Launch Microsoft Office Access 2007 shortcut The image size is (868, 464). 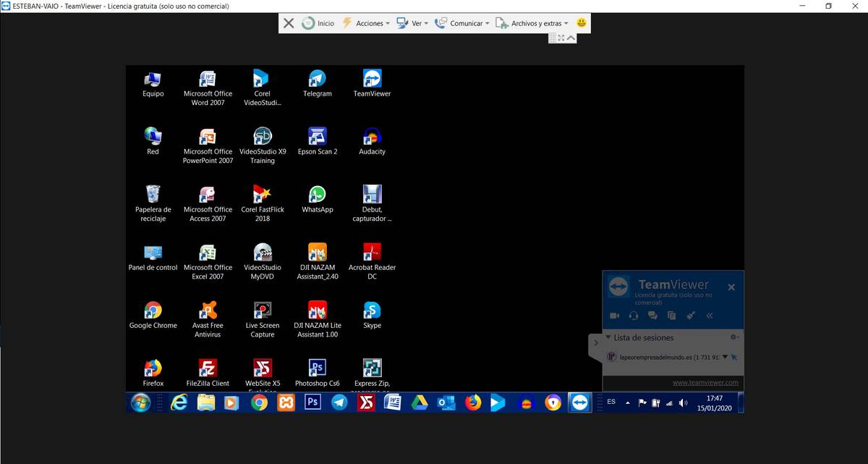click(208, 203)
